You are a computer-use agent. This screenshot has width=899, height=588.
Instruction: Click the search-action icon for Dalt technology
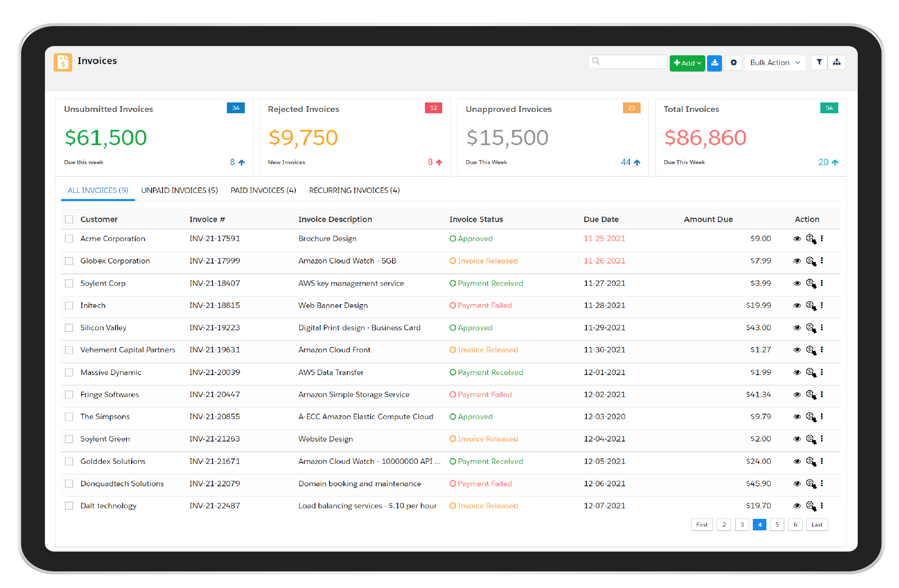pos(811,506)
